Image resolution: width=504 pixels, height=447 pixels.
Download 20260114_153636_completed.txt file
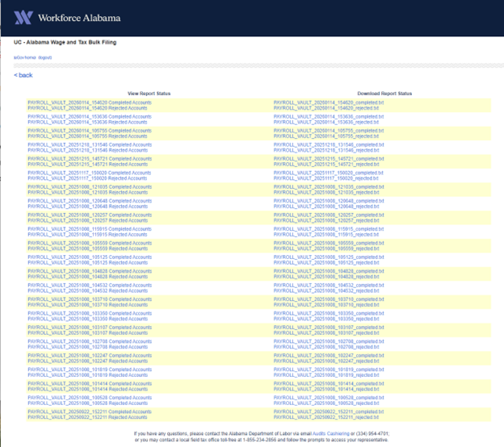(329, 116)
